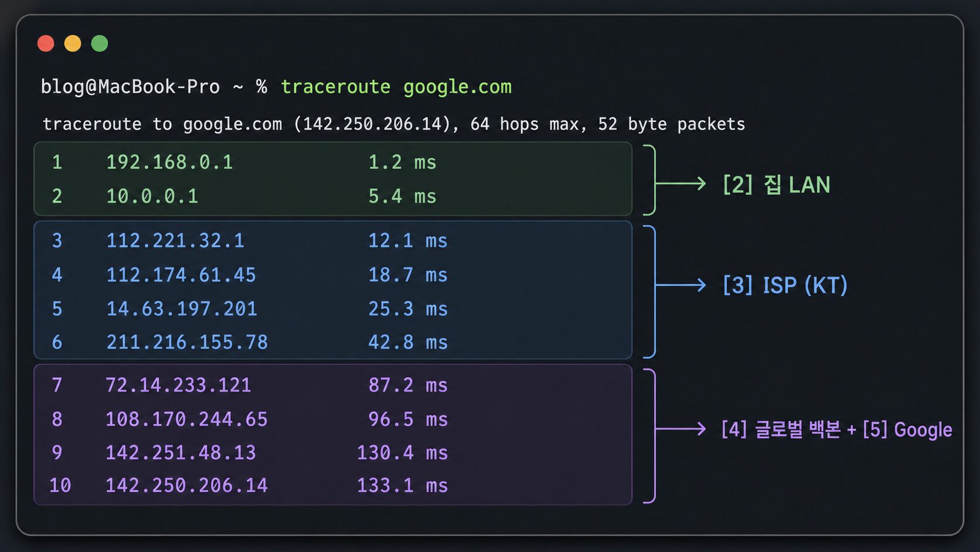Select hop 3 address 112.221.32.1
This screenshot has width=980, height=552.
coord(175,241)
